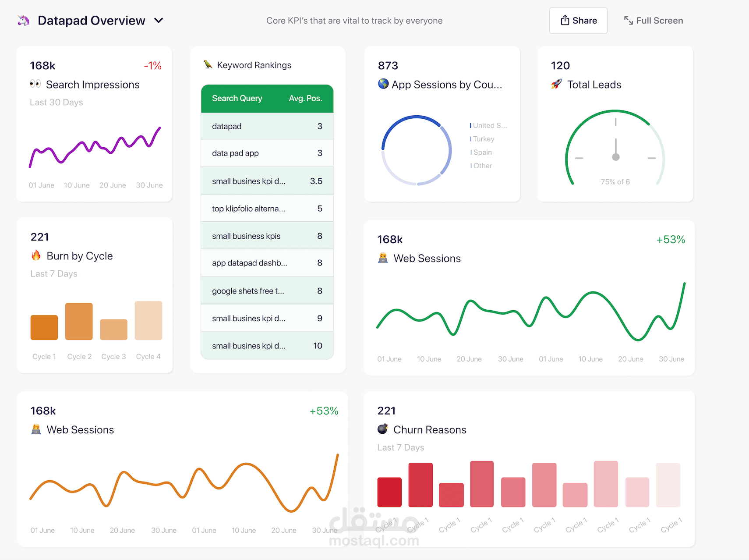The height and width of the screenshot is (560, 749).
Task: Click the person icon beside green Web Sessions
Action: coord(383,258)
